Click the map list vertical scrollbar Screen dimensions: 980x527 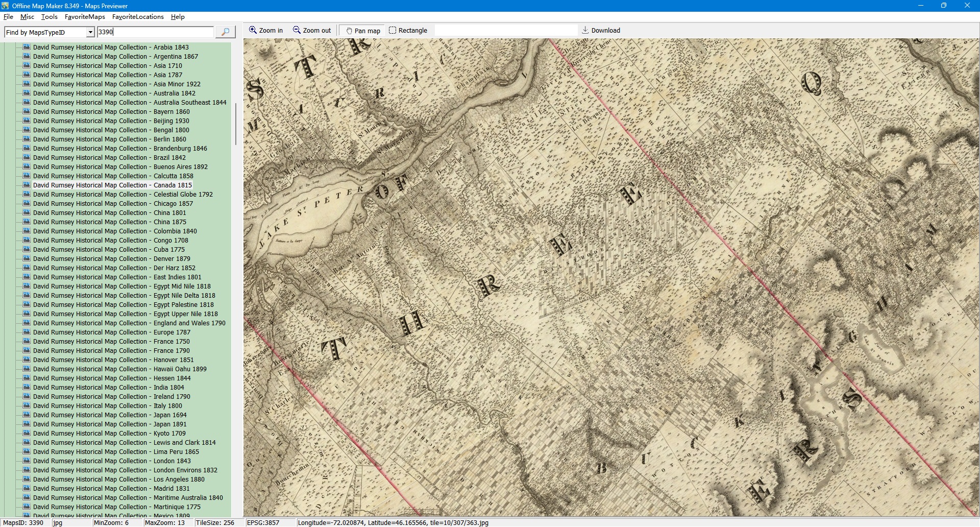pos(235,124)
